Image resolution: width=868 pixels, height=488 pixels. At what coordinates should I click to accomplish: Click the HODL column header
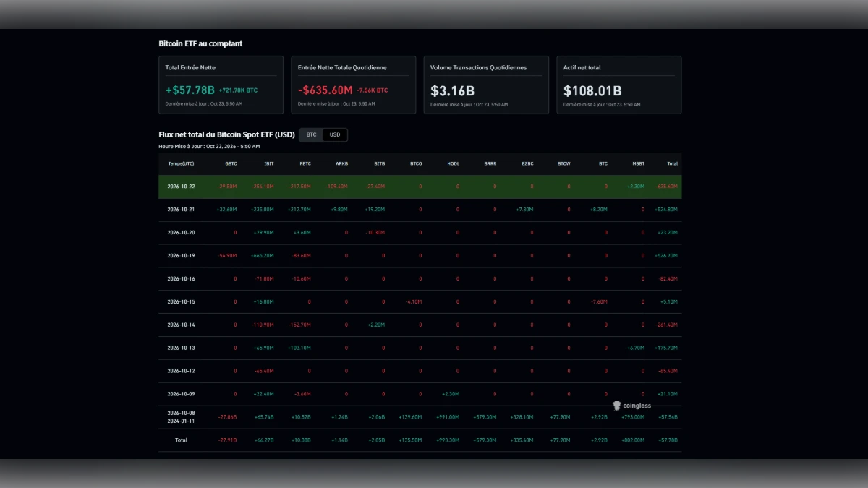click(x=453, y=163)
